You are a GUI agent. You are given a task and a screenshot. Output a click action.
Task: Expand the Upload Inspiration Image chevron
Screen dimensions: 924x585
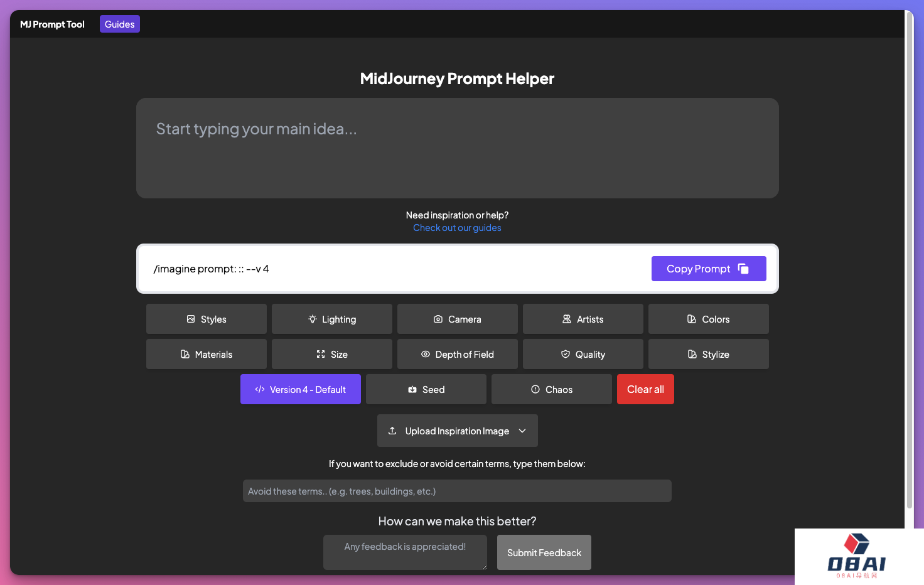click(x=522, y=431)
